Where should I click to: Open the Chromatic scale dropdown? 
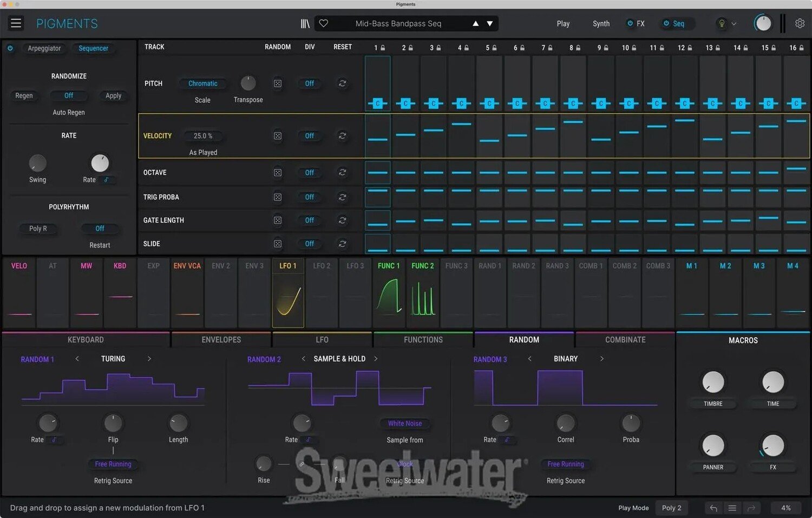click(x=202, y=83)
